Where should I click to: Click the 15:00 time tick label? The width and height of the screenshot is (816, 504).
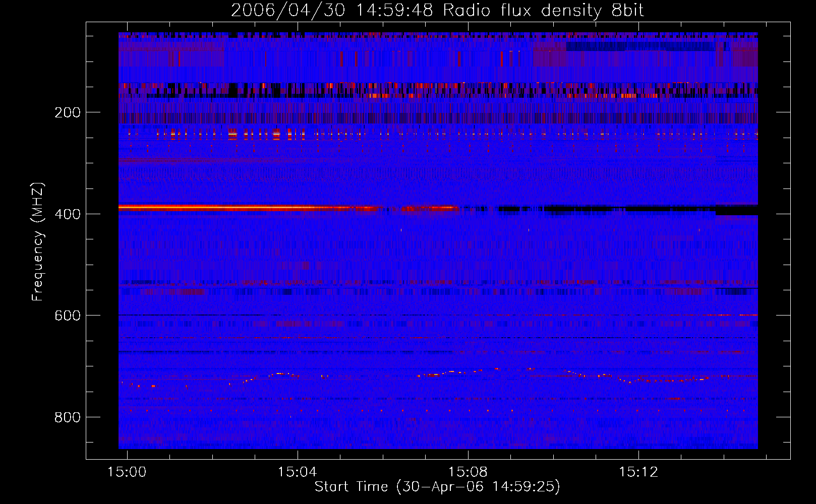127,472
